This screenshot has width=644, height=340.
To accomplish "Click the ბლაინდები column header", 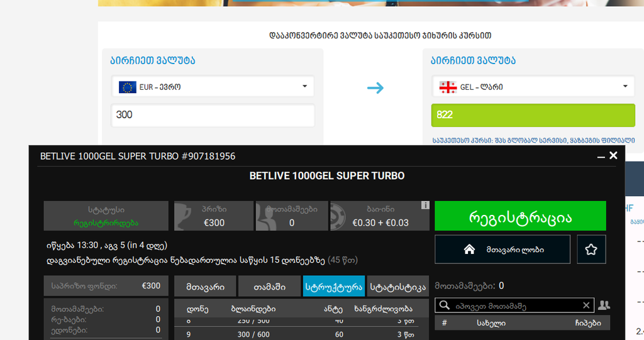I will coord(253,309).
